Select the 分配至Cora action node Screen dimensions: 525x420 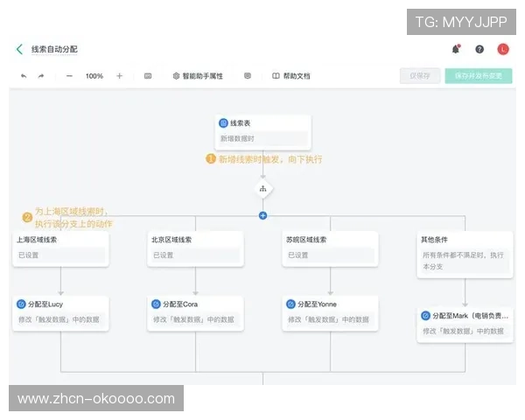[x=195, y=313]
